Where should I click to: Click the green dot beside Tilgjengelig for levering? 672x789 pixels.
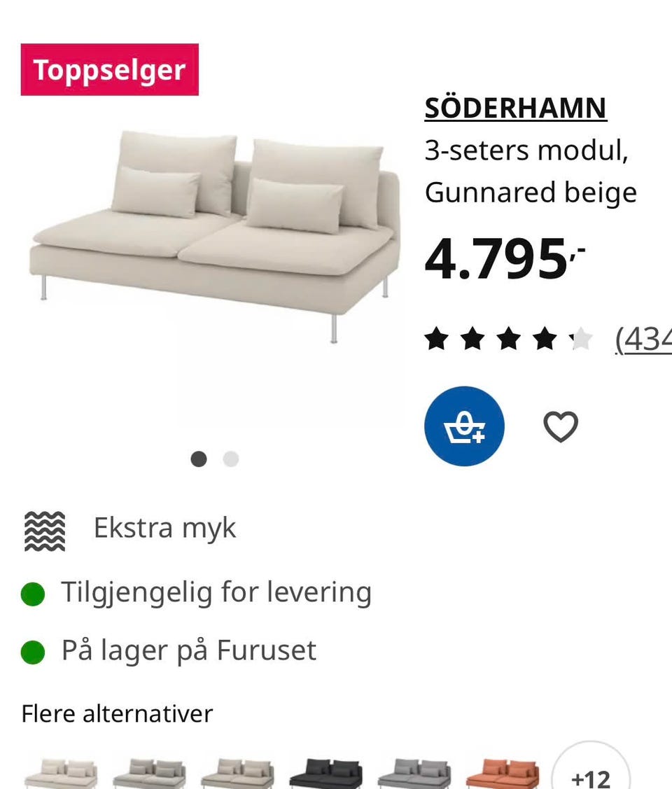[x=33, y=594]
